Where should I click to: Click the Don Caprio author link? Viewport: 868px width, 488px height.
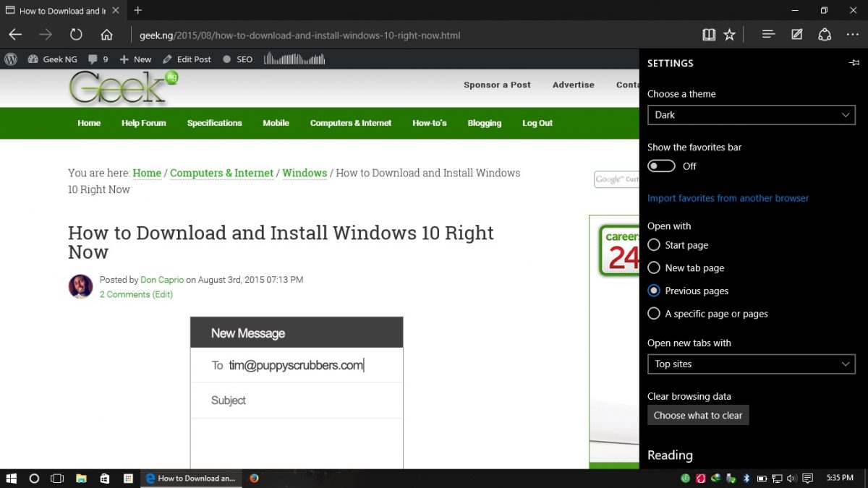point(162,280)
